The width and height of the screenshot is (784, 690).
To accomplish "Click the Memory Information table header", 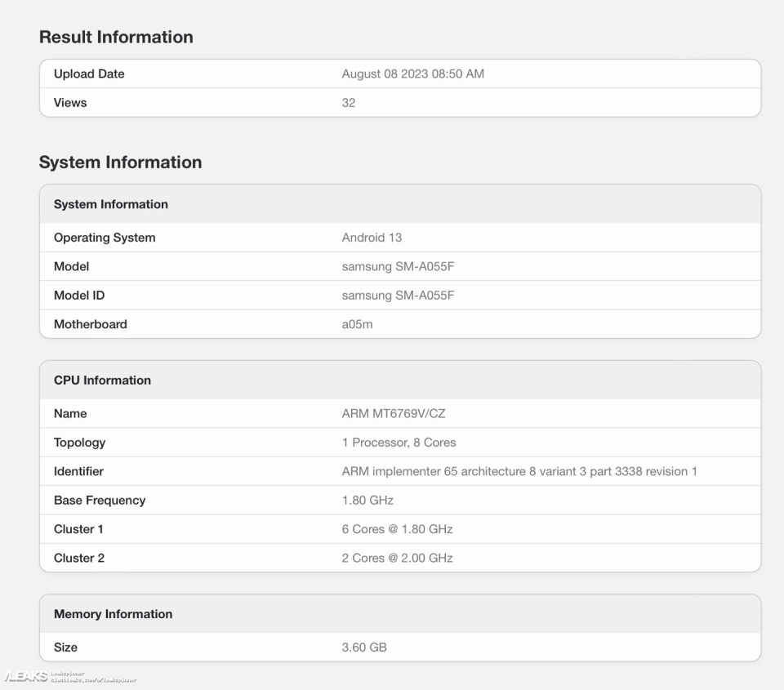I will click(113, 614).
